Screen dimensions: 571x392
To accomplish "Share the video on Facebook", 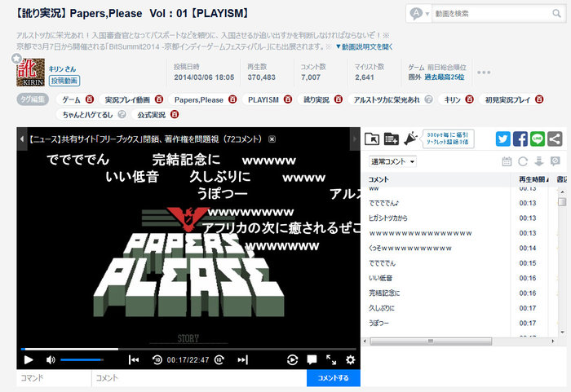I will (x=520, y=139).
